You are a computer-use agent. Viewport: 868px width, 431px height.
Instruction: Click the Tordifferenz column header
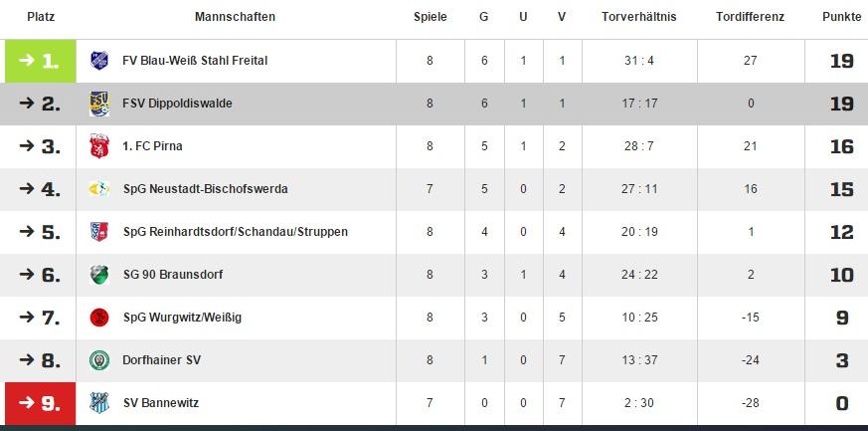[750, 17]
